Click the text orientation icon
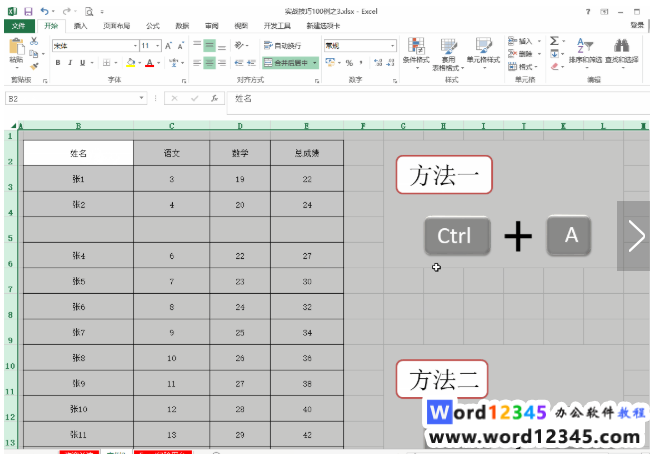Screen dimensions: 650x454 pos(239,45)
